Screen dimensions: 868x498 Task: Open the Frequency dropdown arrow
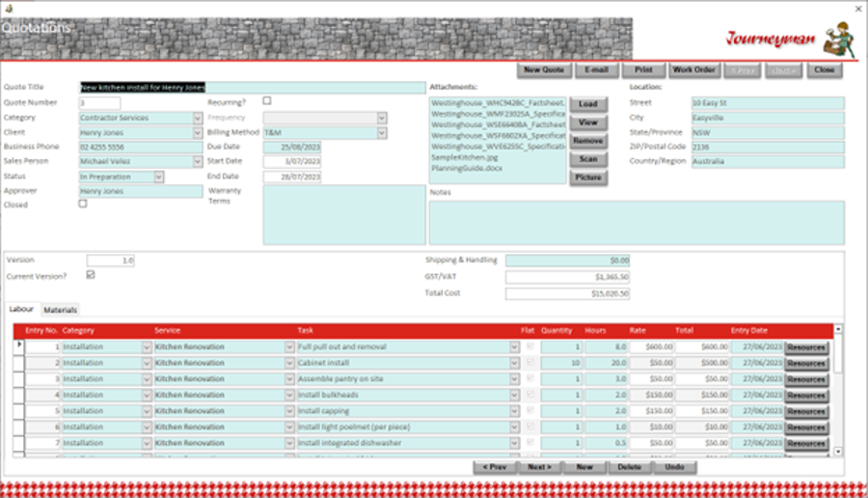tap(382, 118)
